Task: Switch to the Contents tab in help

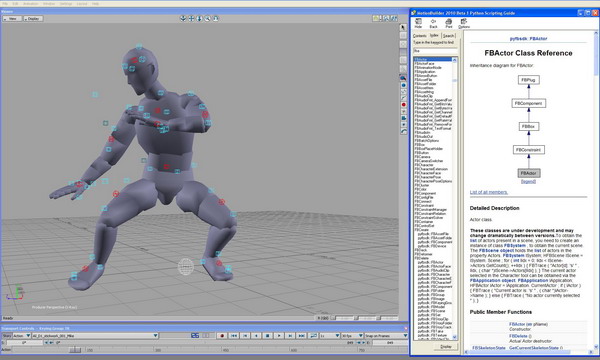Action: pyautogui.click(x=420, y=35)
